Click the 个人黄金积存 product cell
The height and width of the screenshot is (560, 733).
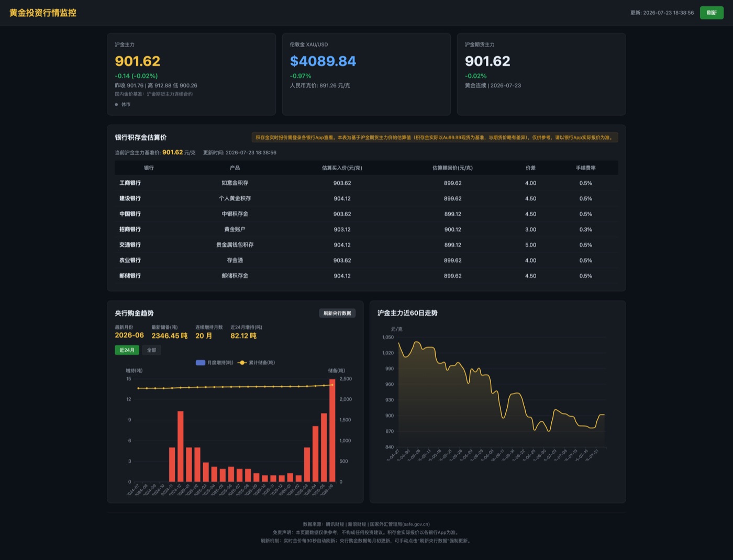(x=235, y=198)
